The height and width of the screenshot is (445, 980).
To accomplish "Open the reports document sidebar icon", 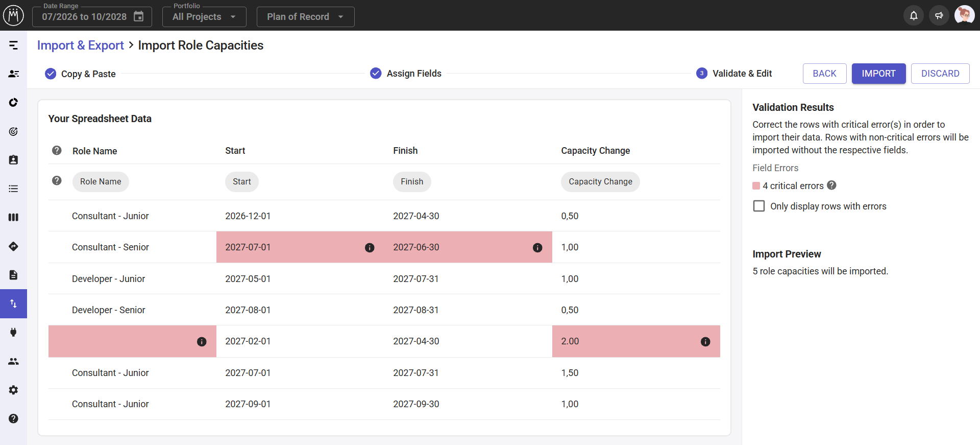I will click(14, 275).
